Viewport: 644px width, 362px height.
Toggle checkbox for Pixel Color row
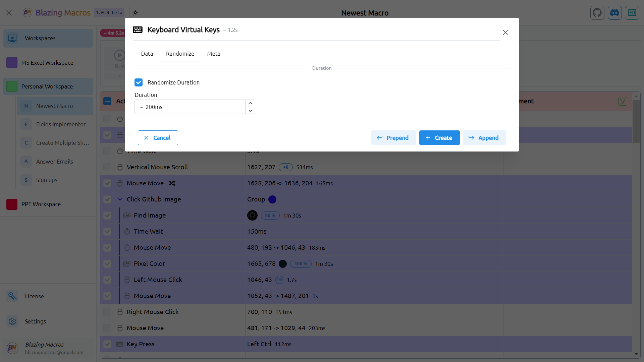107,264
